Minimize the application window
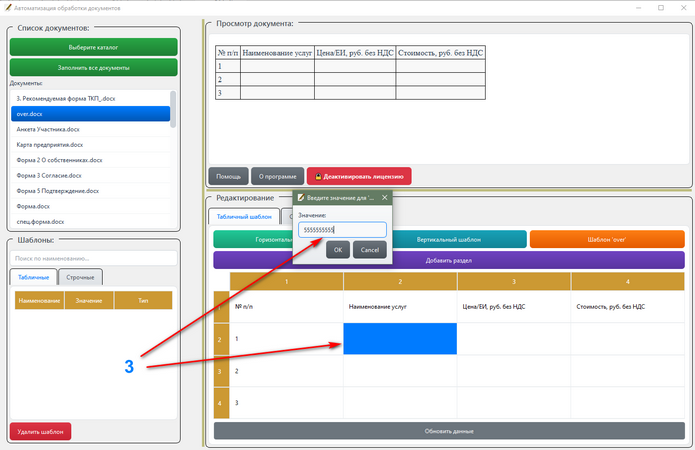695x450 pixels. 639,8
